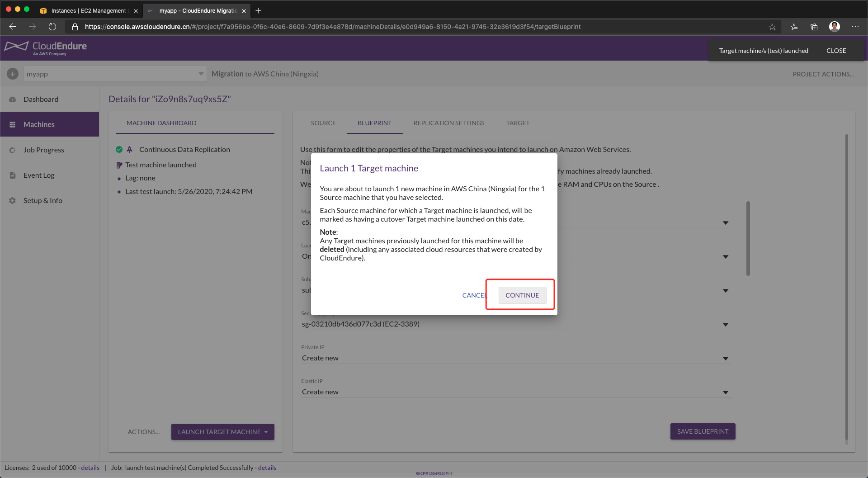Expand the security group dropdown
868x478 pixels.
pyautogui.click(x=725, y=324)
